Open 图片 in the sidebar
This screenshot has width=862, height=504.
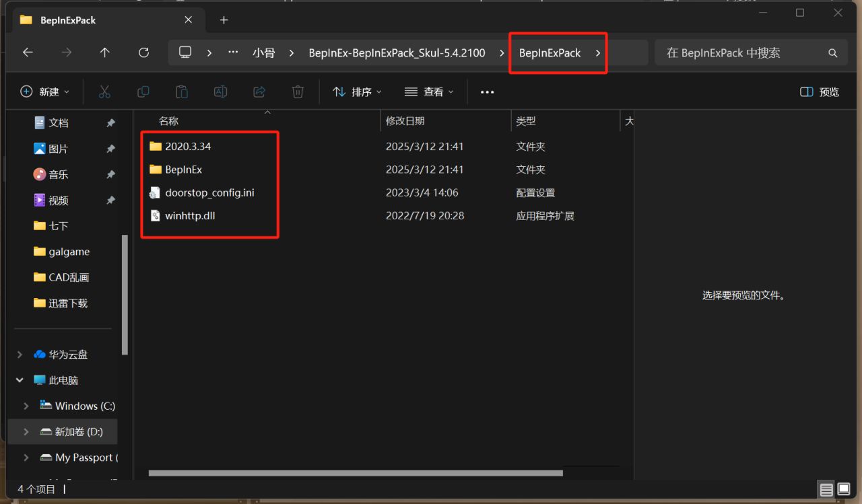tap(59, 149)
